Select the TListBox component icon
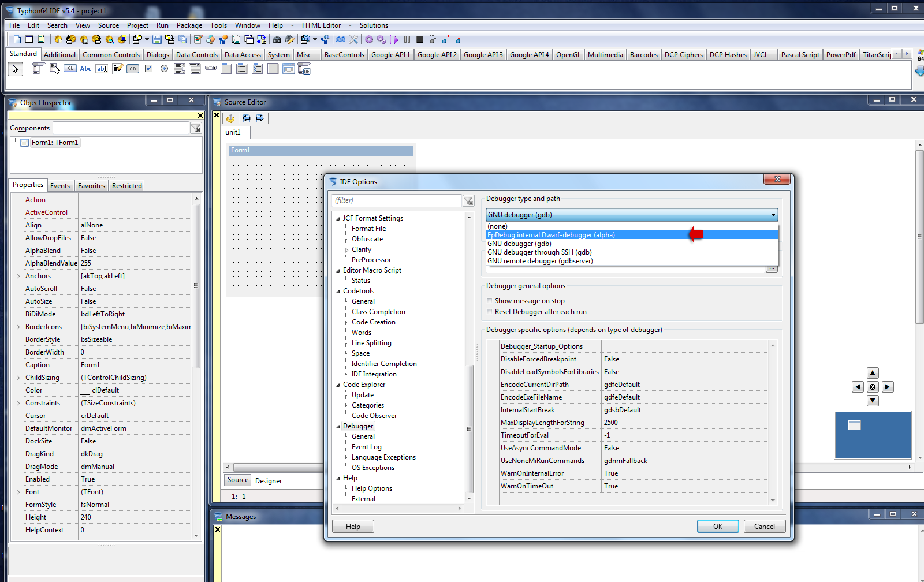The height and width of the screenshot is (582, 924). point(180,69)
